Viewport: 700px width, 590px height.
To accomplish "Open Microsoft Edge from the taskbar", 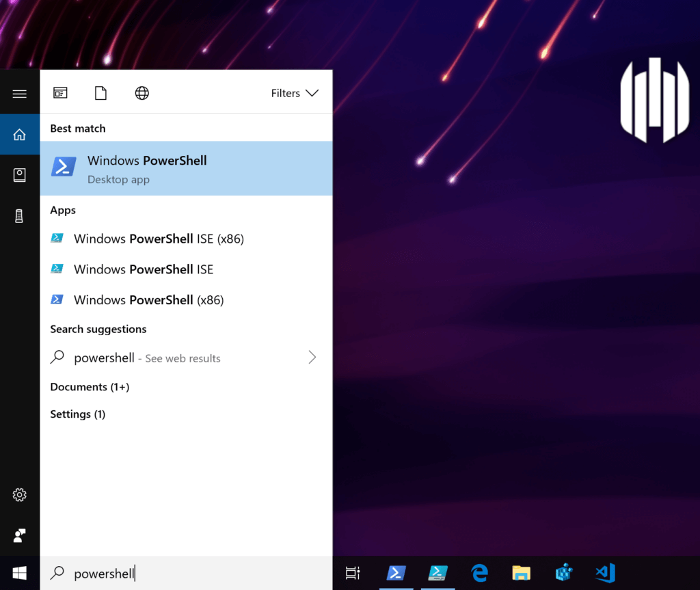I will (x=479, y=573).
